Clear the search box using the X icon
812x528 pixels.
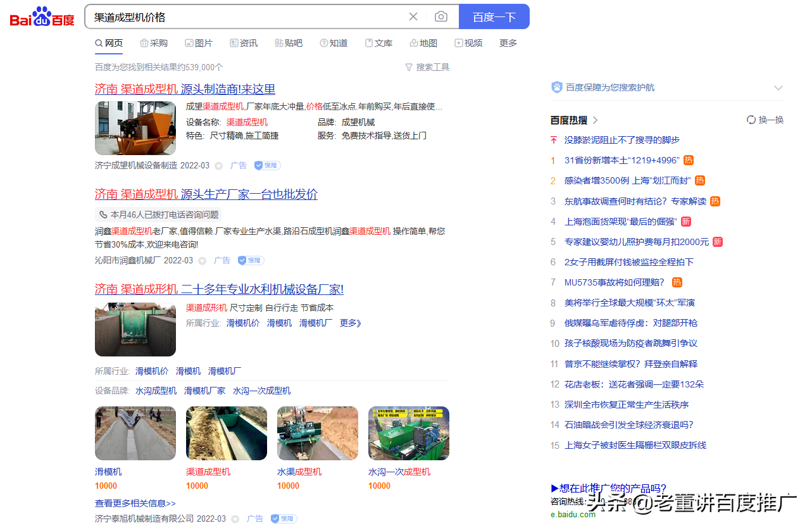(x=413, y=16)
